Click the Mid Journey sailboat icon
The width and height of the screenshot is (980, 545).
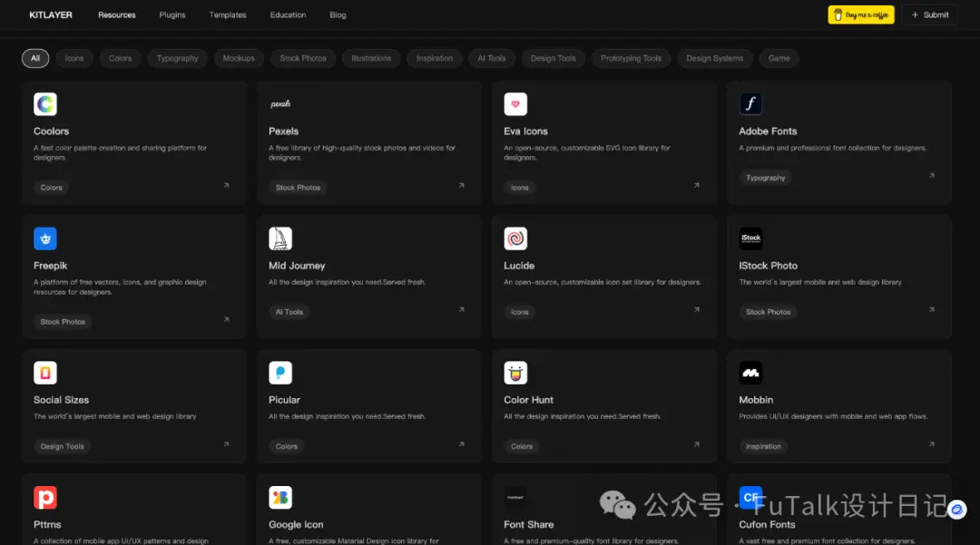click(280, 238)
